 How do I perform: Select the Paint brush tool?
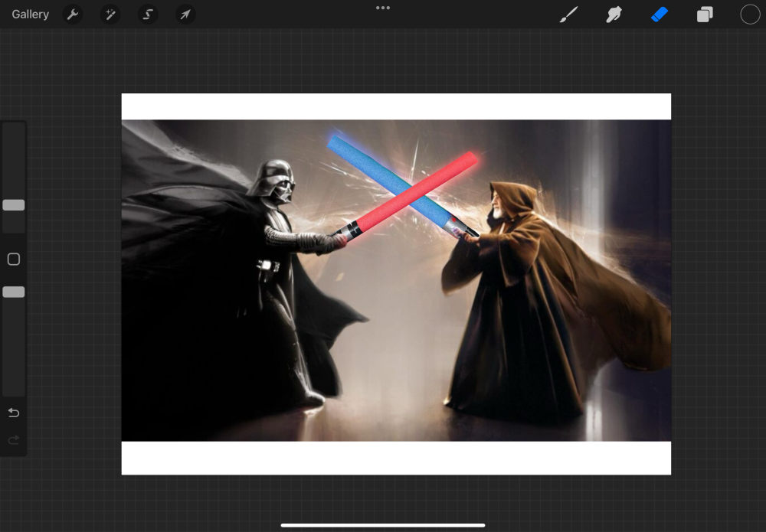568,15
